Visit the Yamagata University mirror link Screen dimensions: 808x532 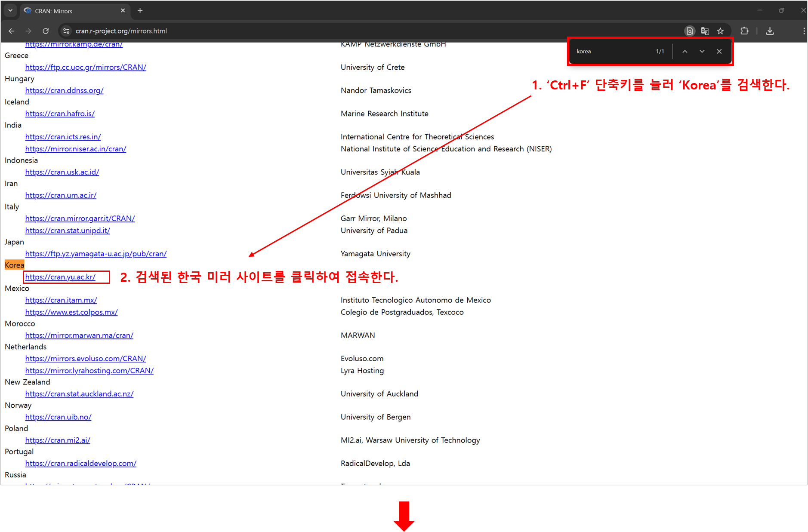click(96, 253)
